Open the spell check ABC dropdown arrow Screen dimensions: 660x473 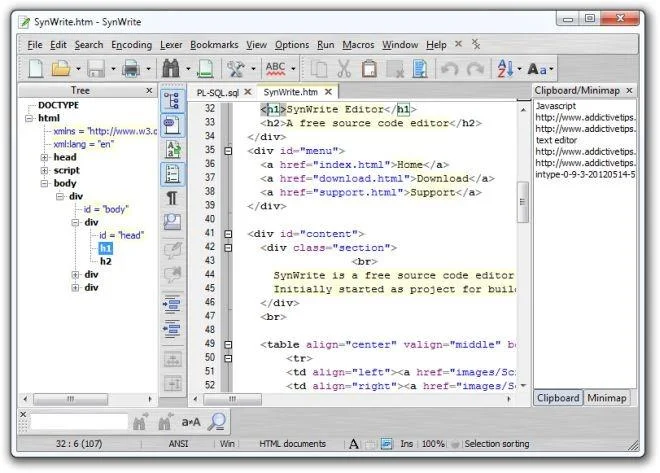coord(293,69)
